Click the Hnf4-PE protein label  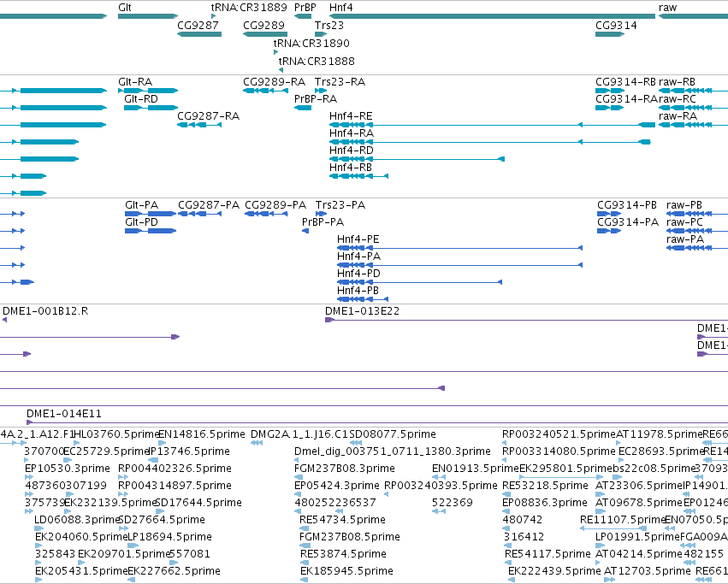point(358,239)
